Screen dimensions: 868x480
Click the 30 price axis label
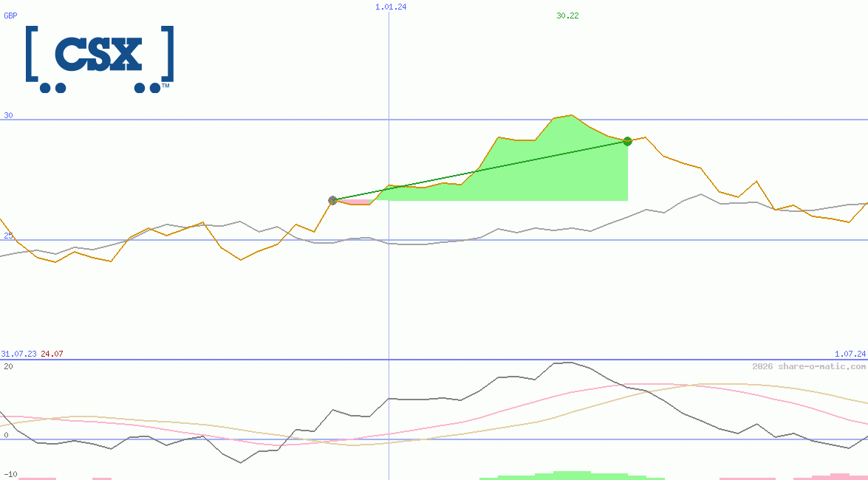[8, 115]
